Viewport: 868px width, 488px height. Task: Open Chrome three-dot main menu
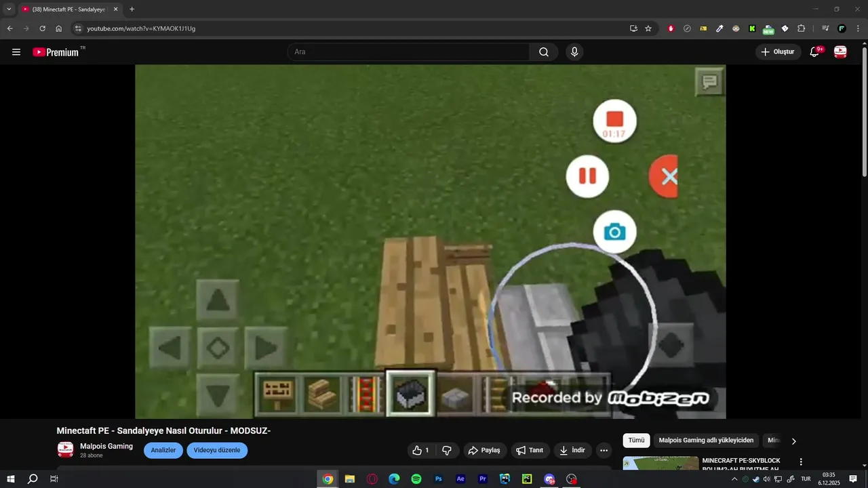pos(858,28)
